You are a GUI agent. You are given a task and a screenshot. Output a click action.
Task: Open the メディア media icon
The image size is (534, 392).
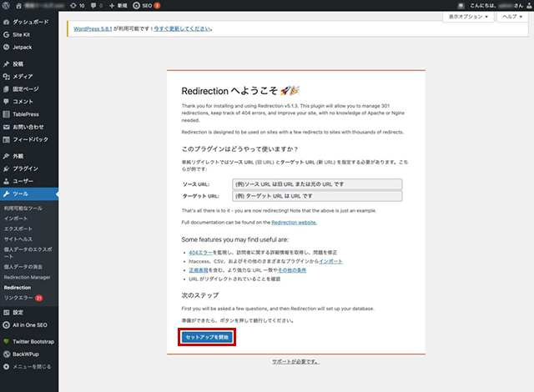[6, 76]
